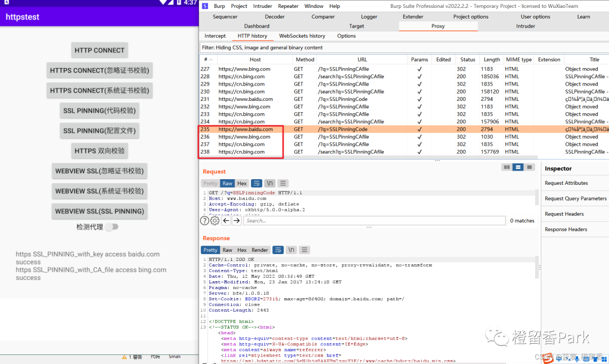Open Response panel hamburger options menu
This screenshot has height=364, width=609.
coord(304,250)
